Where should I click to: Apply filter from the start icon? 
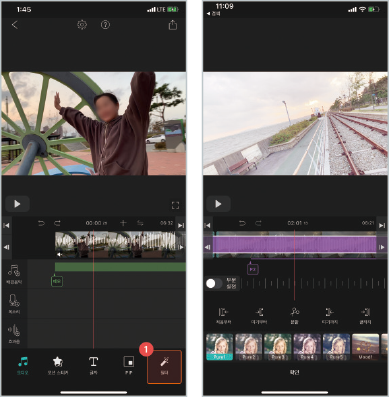pyautogui.click(x=223, y=315)
